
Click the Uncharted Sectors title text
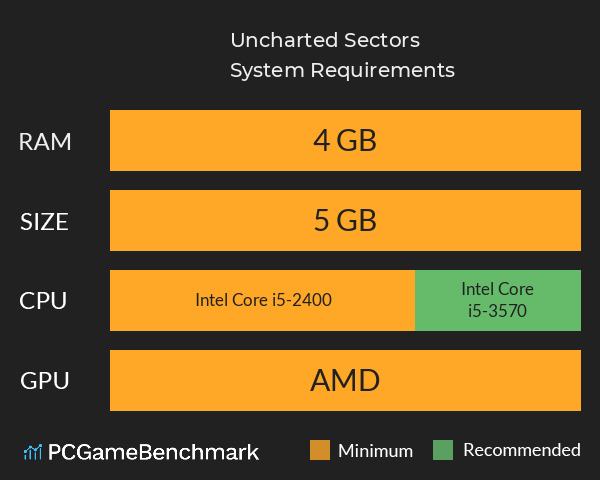(x=325, y=41)
